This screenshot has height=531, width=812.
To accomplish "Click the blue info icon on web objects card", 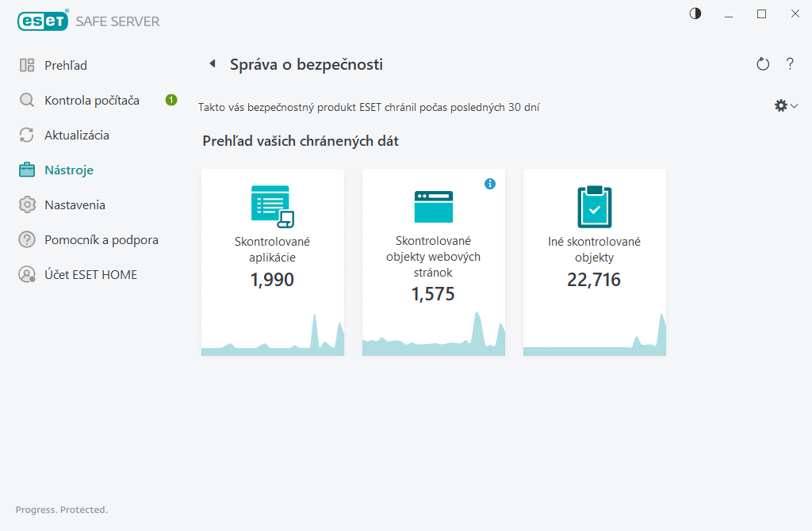I will pyautogui.click(x=490, y=184).
